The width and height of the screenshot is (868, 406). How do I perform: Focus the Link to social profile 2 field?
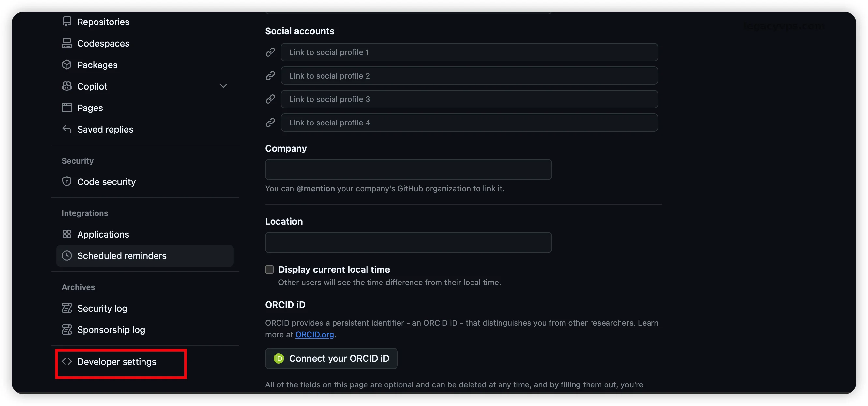click(x=470, y=76)
